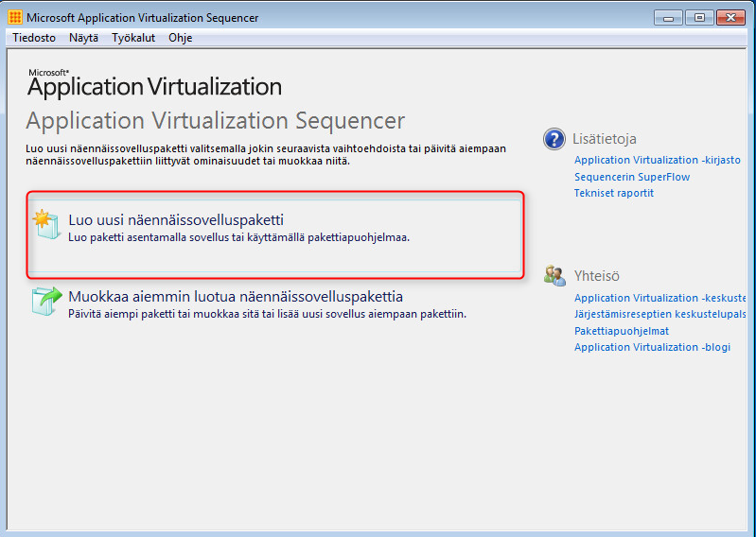This screenshot has height=537, width=756.
Task: Click the Yhteisö heading text
Action: point(596,276)
